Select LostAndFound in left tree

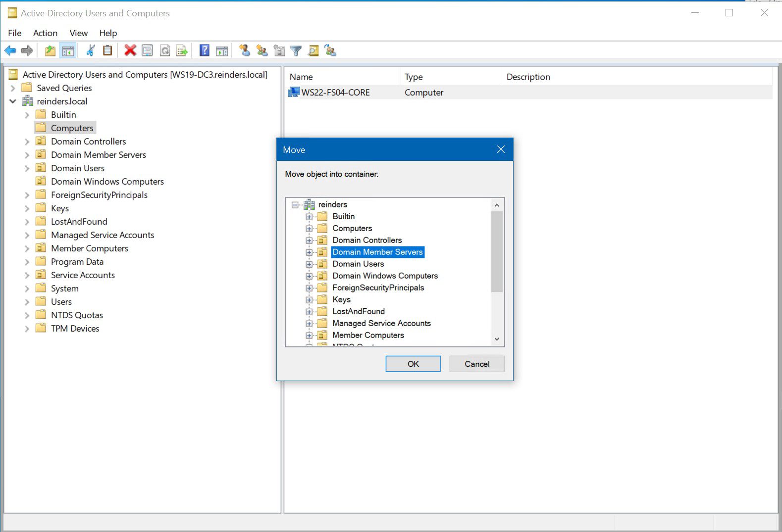(x=79, y=222)
